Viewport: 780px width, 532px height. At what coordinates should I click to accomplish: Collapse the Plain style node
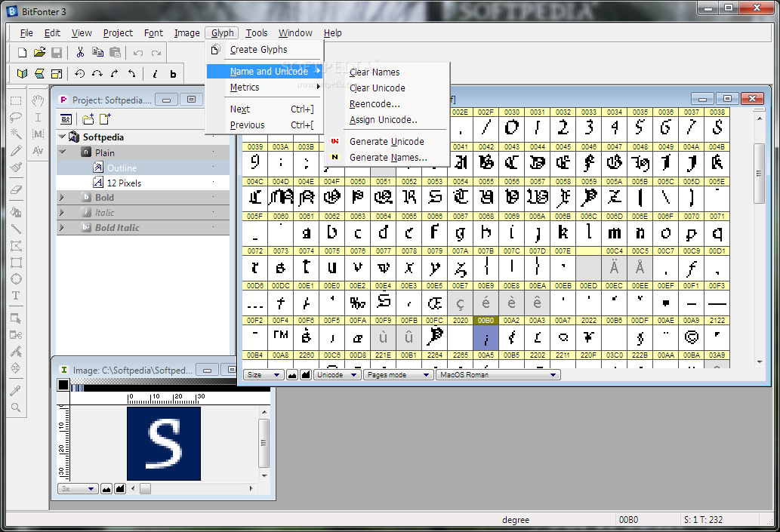coord(63,152)
